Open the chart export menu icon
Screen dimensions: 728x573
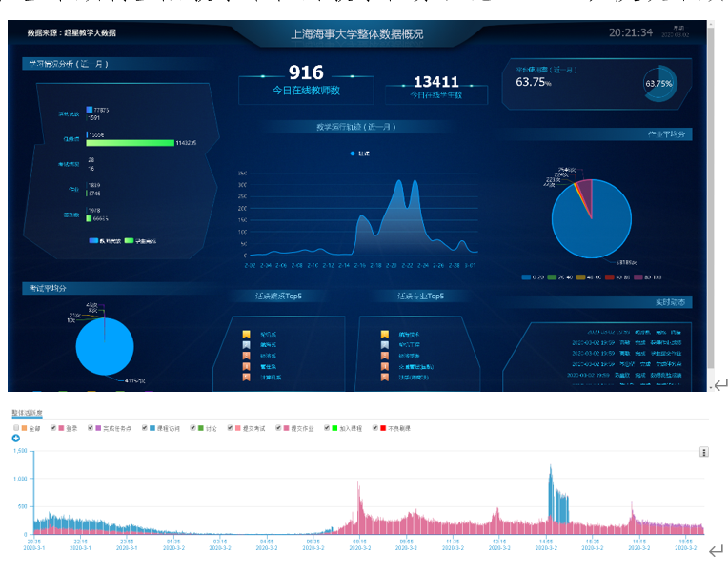704,452
